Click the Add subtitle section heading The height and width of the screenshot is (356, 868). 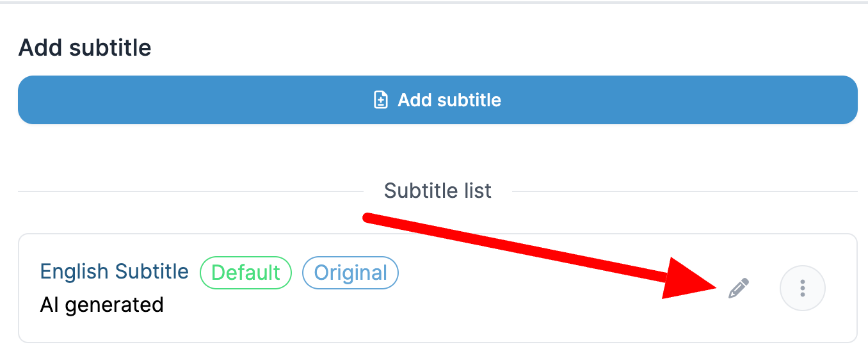pyautogui.click(x=85, y=48)
